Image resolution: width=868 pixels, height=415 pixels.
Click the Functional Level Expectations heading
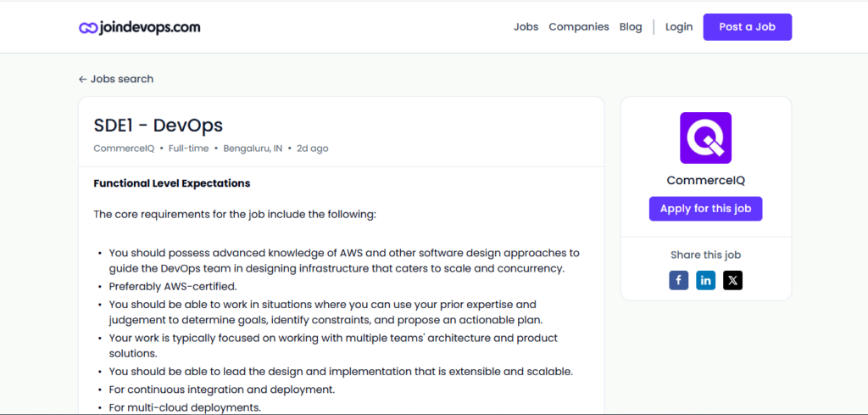(172, 183)
